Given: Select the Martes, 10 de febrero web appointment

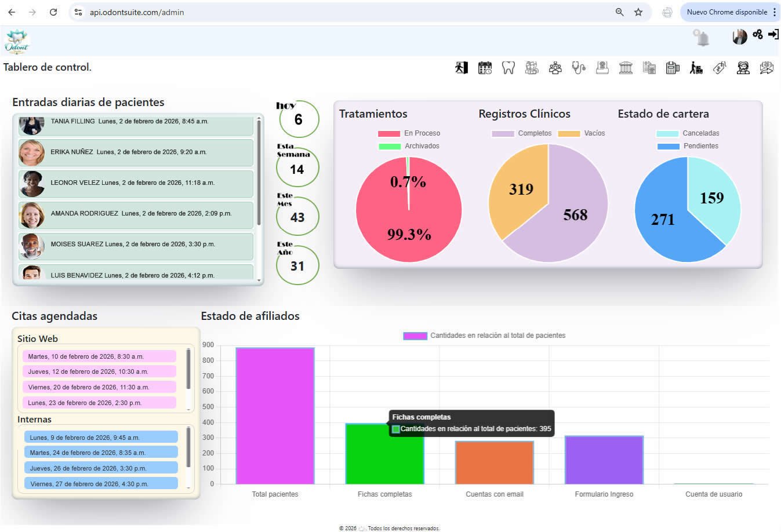Looking at the screenshot, I should (x=99, y=356).
